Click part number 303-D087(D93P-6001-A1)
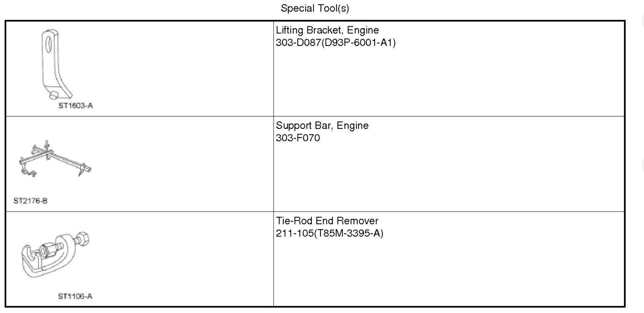 tap(336, 42)
